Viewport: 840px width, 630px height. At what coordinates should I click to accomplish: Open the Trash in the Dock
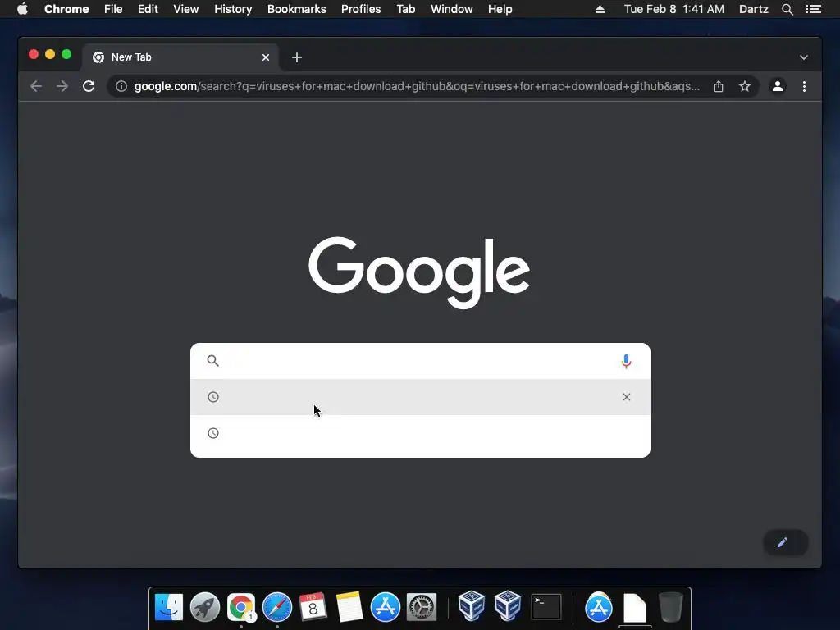(670, 608)
